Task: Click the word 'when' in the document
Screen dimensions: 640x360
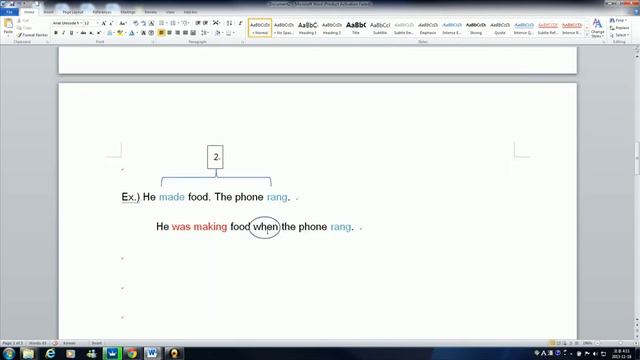Action: click(265, 227)
